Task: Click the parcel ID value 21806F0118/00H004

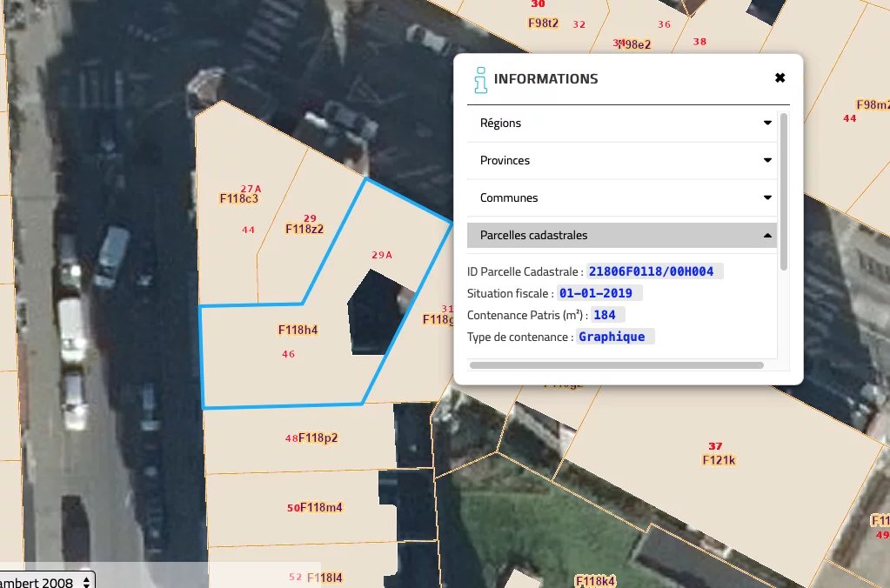Action: point(651,271)
